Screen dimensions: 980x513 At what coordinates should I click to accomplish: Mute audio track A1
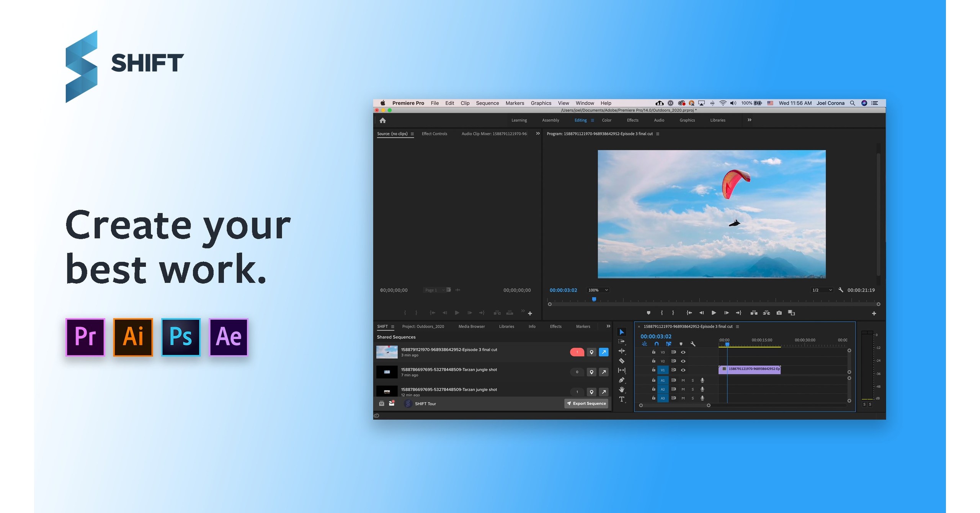[683, 380]
